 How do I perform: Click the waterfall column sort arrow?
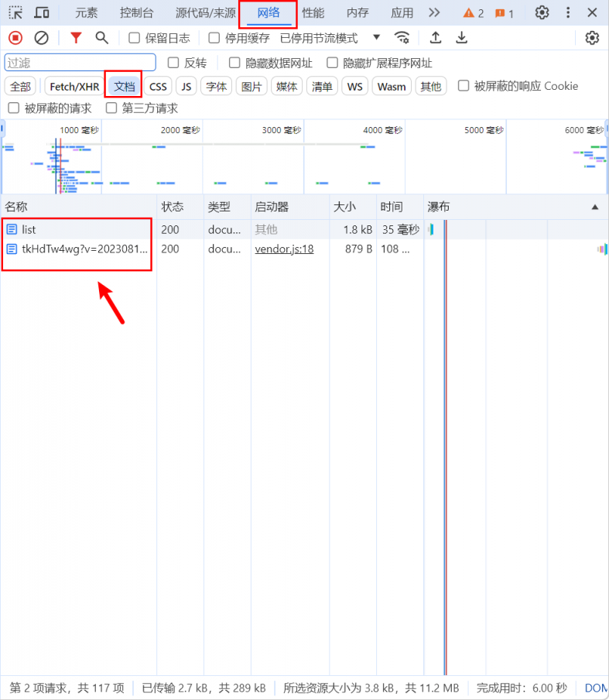point(594,207)
